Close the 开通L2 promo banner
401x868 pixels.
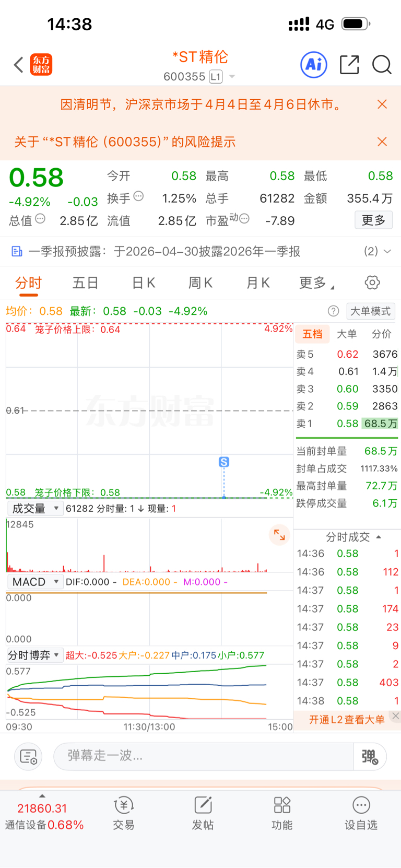[x=396, y=716]
